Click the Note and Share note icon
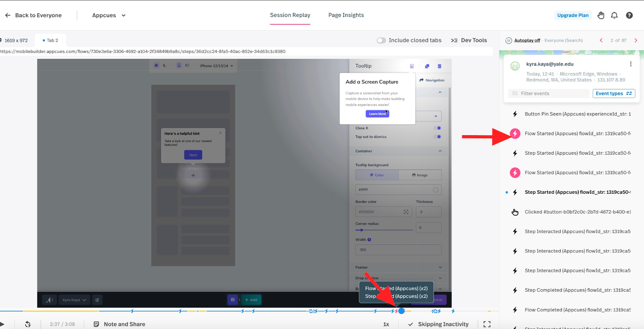Screen dimensions: 644x329 (96, 324)
